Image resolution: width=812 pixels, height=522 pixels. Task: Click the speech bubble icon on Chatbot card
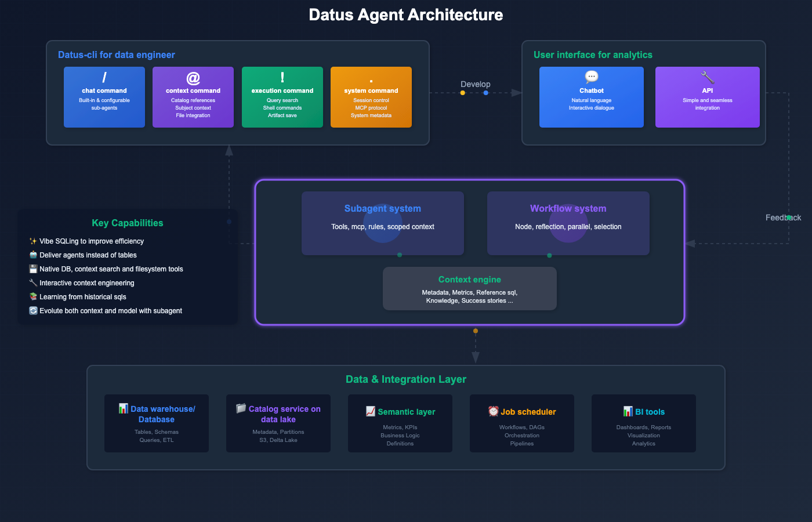(592, 77)
